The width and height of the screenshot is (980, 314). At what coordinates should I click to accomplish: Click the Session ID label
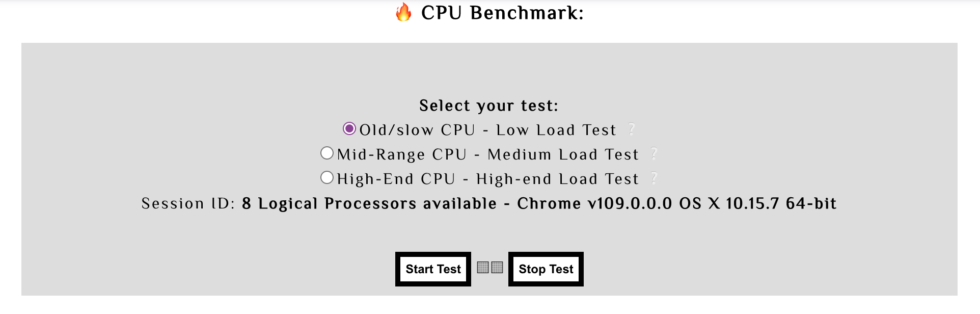(x=187, y=204)
